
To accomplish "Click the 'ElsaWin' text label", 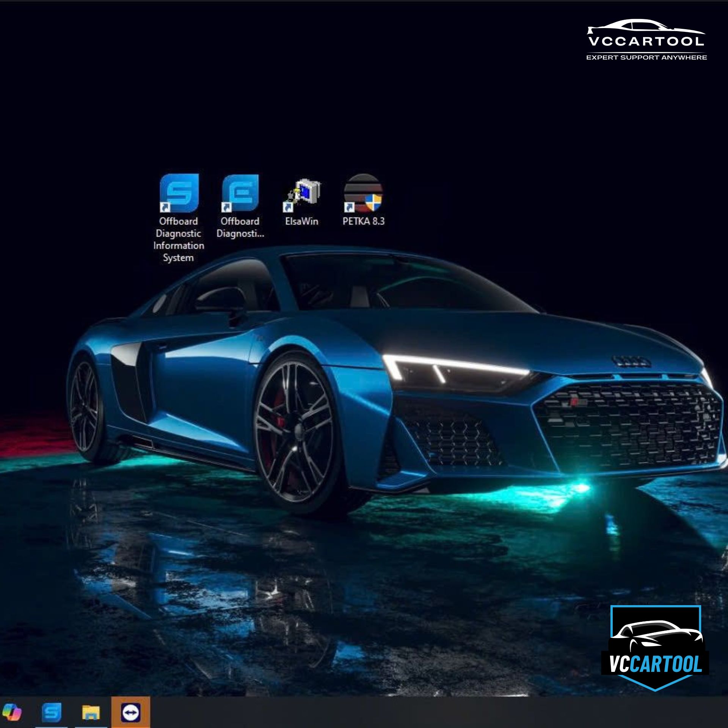I will point(302,221).
